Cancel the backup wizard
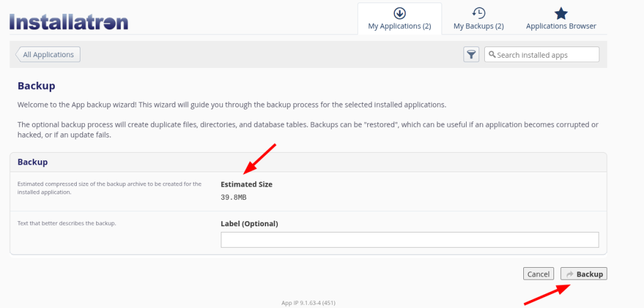The width and height of the screenshot is (644, 308). tap(538, 274)
